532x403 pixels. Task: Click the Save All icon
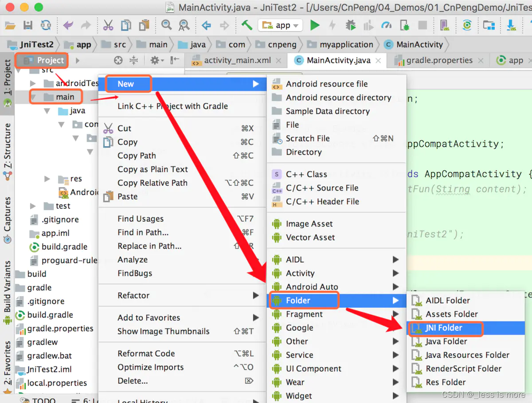coord(28,25)
